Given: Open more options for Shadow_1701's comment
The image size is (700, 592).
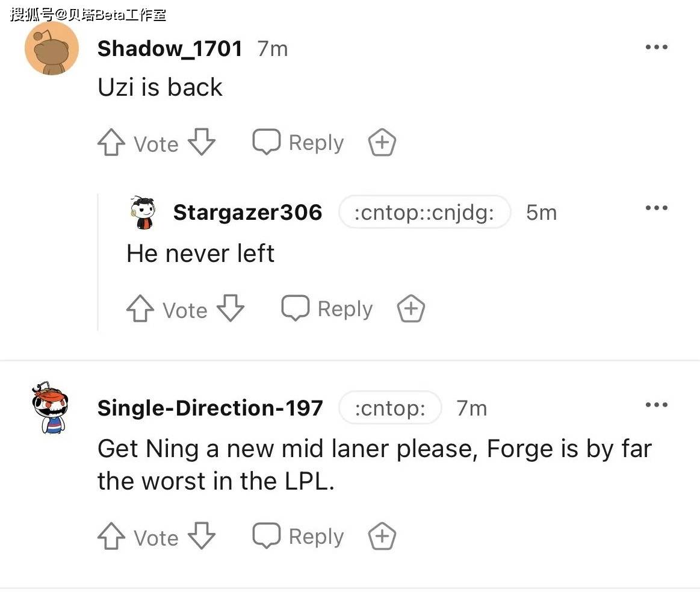Looking at the screenshot, I should (656, 47).
